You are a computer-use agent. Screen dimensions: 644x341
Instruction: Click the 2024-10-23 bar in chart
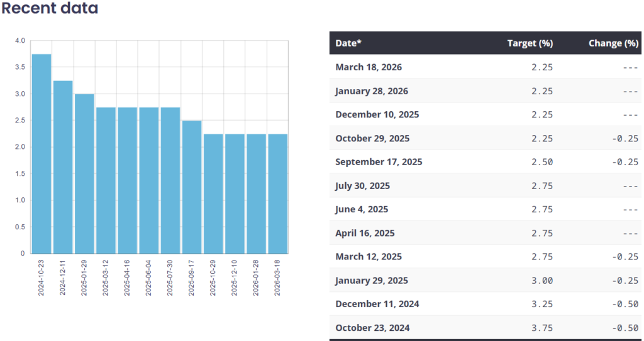[x=42, y=154]
